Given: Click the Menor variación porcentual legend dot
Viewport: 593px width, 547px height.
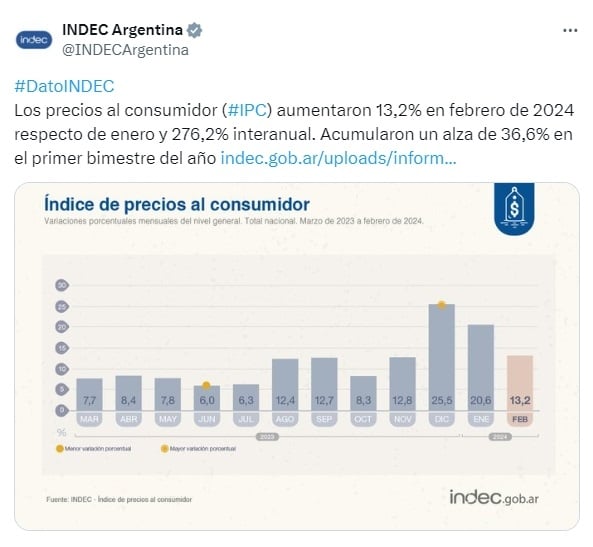Looking at the screenshot, I should tap(59, 449).
